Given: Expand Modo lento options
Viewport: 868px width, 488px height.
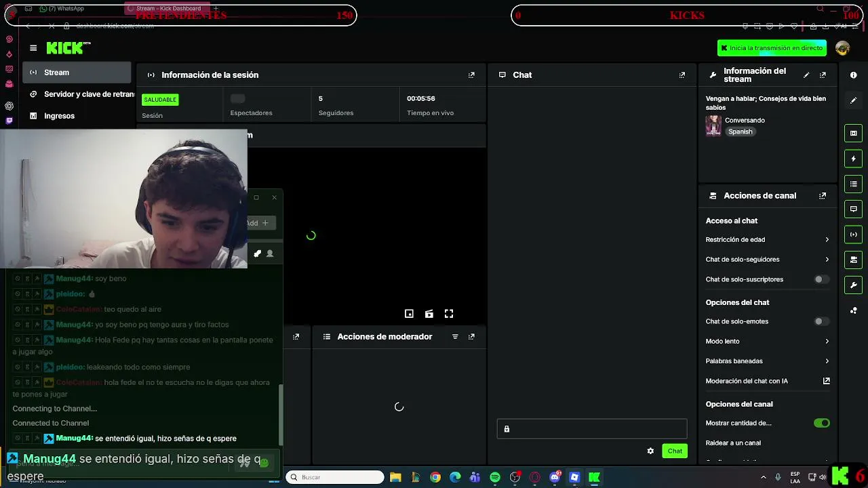Looking at the screenshot, I should (768, 342).
